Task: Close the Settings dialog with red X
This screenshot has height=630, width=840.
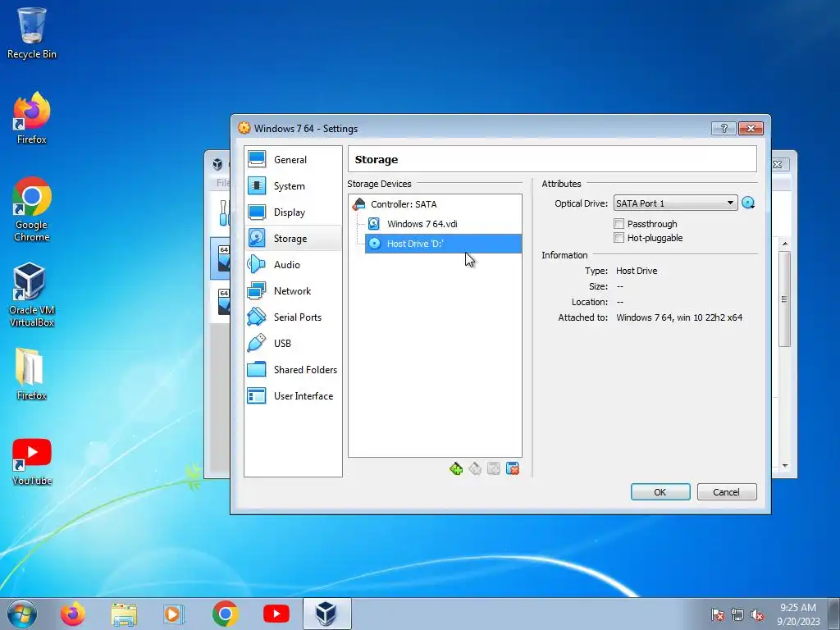Action: (751, 128)
